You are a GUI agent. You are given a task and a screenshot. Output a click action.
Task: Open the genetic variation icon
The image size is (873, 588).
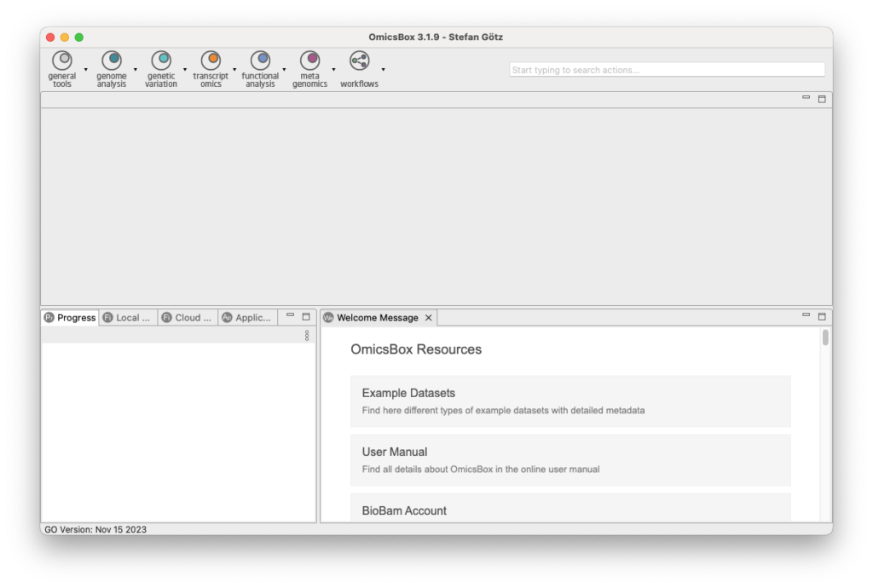coord(161,61)
